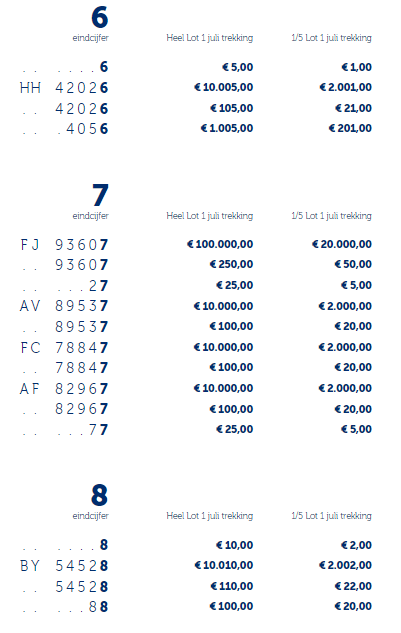Image resolution: width=401 pixels, height=633 pixels.
Task: Select lot number FJ 93607
Action: point(64,244)
